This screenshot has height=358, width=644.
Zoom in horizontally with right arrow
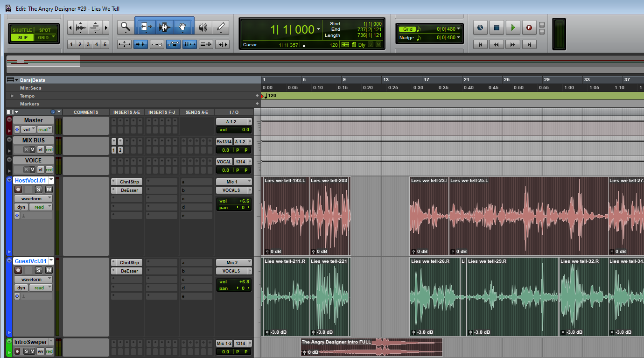[106, 27]
